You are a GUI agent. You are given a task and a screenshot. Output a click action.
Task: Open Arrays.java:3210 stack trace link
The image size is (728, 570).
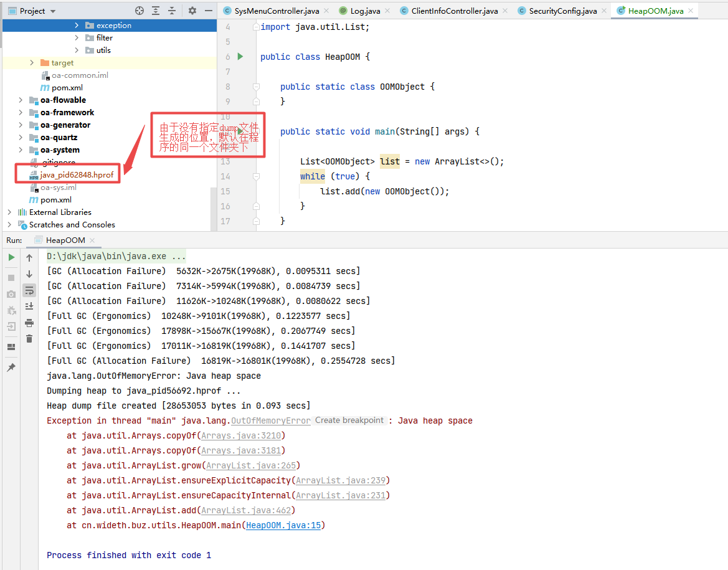click(241, 435)
